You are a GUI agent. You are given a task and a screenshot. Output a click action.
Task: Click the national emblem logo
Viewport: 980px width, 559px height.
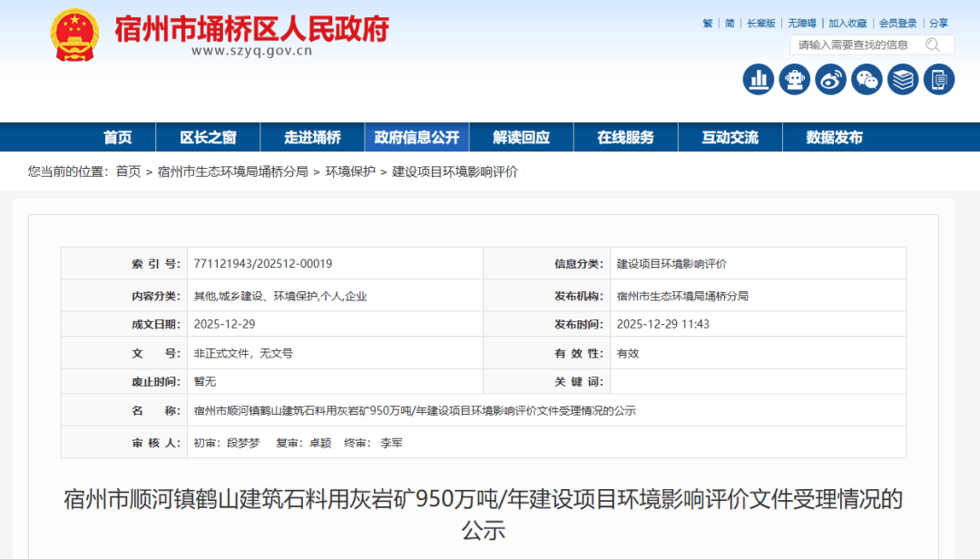(75, 35)
